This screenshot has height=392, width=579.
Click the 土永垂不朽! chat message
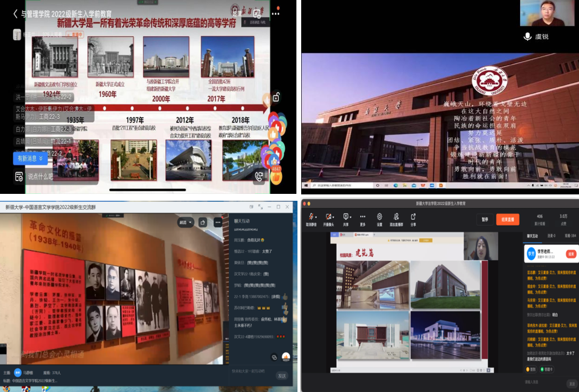243,325
